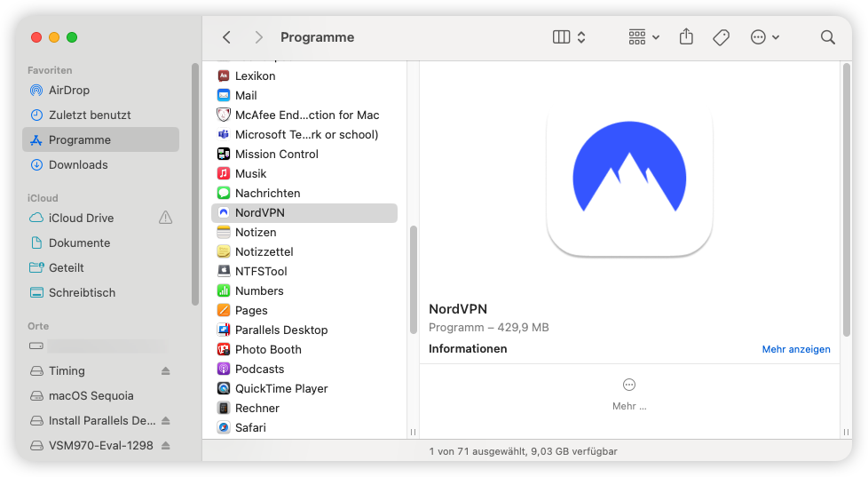Screen dimensions: 868x477
Task: Click the Mehr anzeigen link
Action: pyautogui.click(x=796, y=349)
